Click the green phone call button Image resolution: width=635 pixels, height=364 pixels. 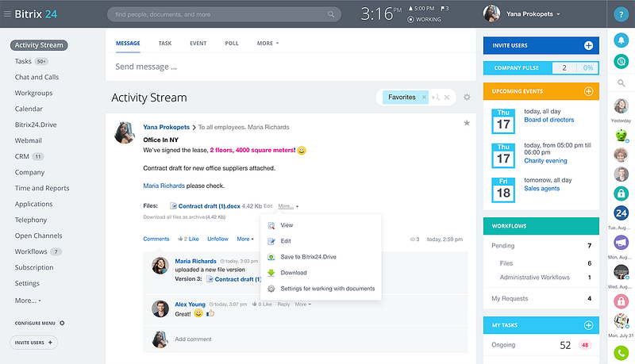621,353
